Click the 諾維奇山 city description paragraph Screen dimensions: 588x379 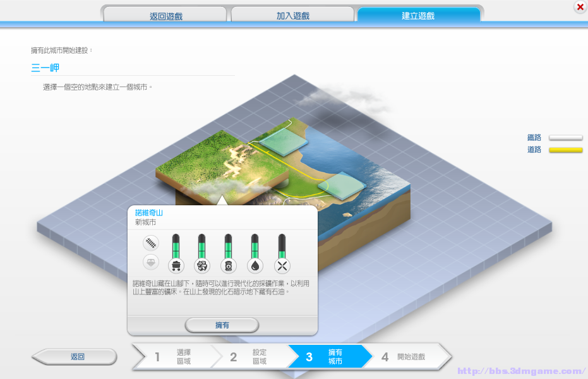pos(221,287)
